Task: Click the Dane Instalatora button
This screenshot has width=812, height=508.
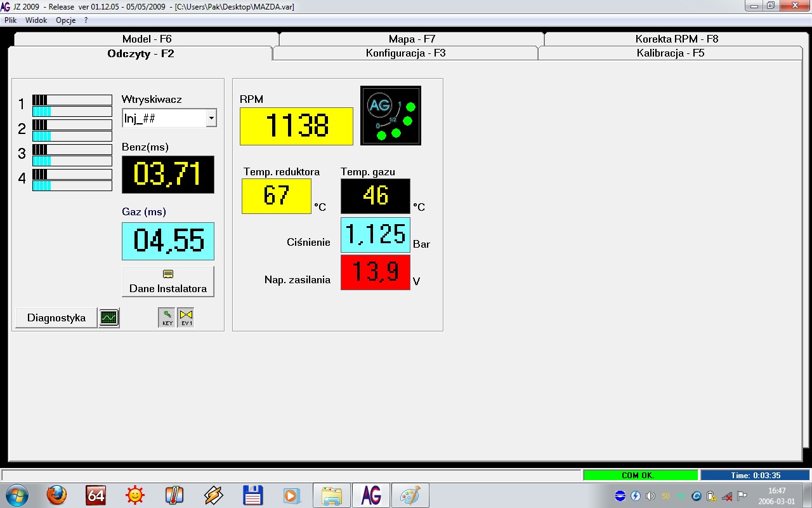Action: click(x=168, y=282)
